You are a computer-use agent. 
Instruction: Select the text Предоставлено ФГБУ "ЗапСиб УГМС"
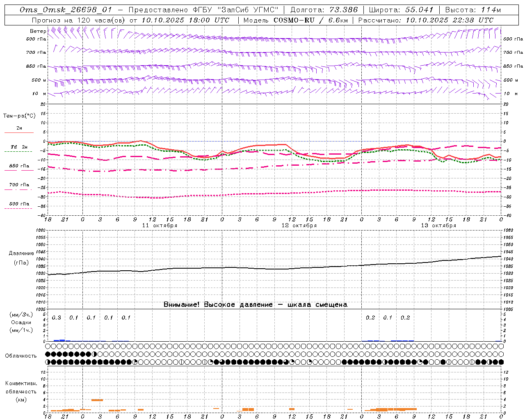(204, 10)
